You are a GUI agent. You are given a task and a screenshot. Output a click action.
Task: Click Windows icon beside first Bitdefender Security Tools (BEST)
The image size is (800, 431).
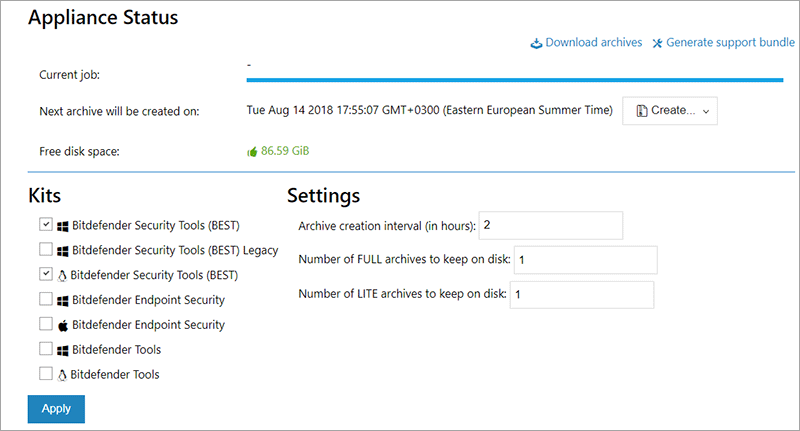[x=63, y=226]
